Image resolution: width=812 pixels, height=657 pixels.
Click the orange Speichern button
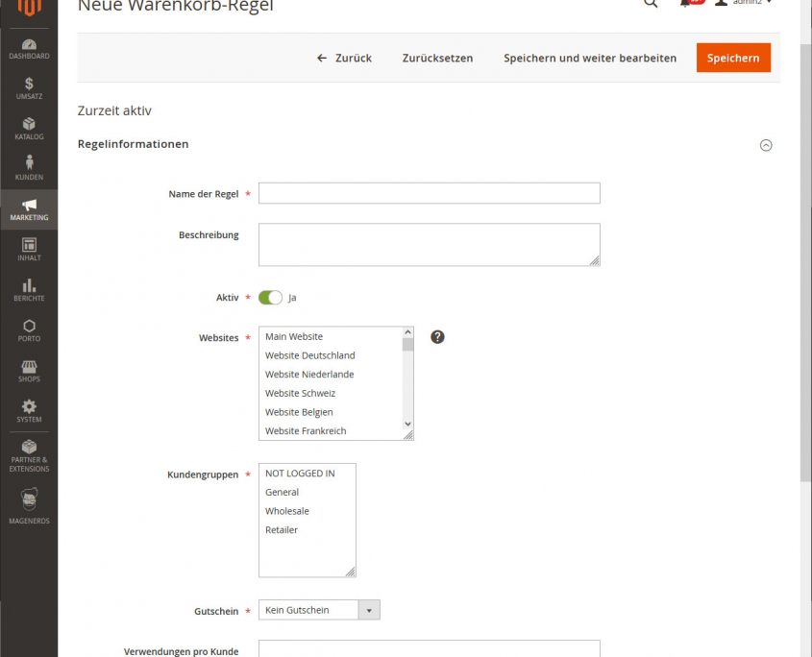click(733, 58)
